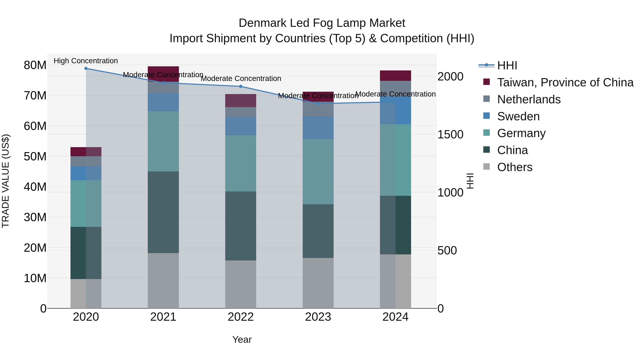Image resolution: width=644 pixels, height=362 pixels.
Task: Click the HHI line marker for 2022
Action: pos(241,87)
